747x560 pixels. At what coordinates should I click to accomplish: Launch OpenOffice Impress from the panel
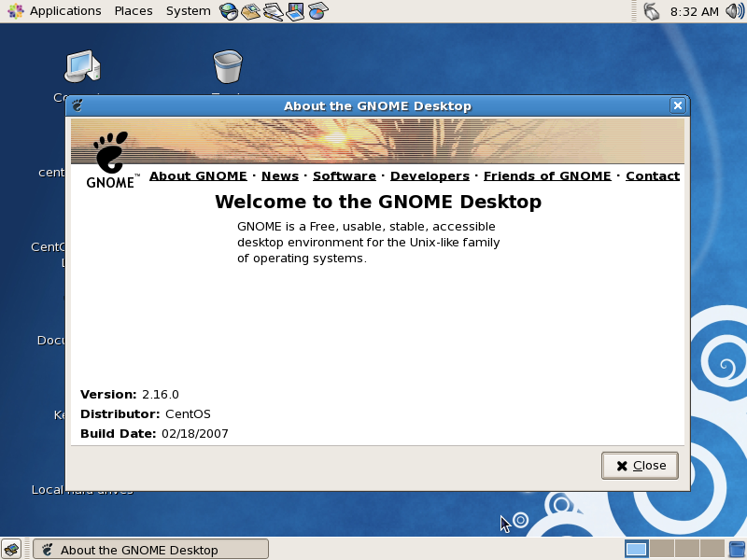coord(295,10)
